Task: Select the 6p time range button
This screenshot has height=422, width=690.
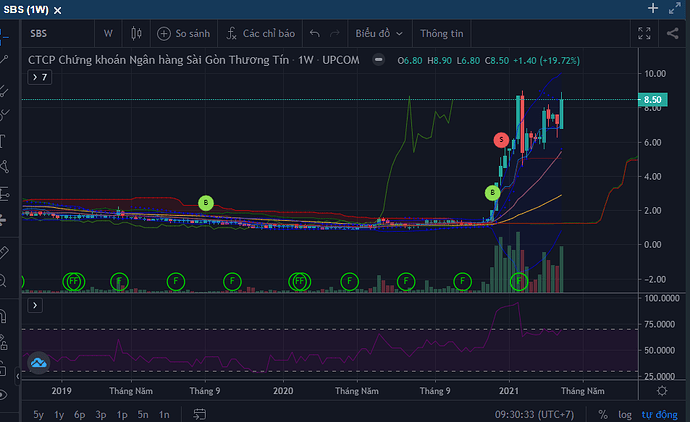Action: pyautogui.click(x=80, y=414)
